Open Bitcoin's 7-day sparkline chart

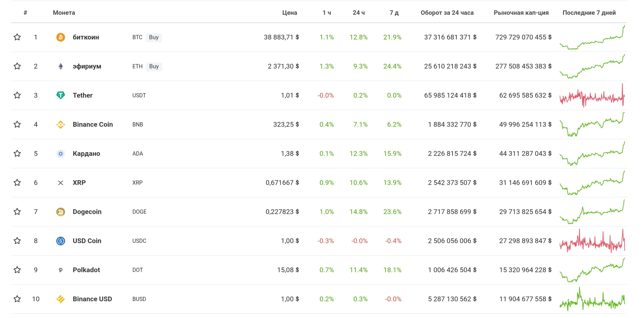[592, 37]
